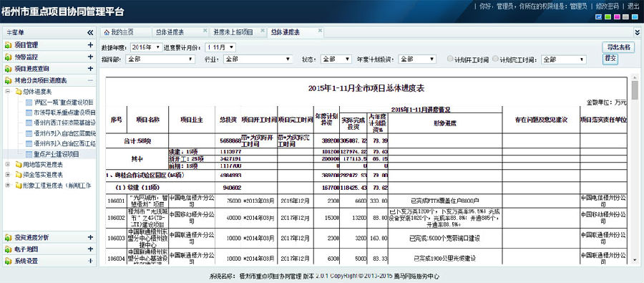Screen dimensions: 644x283
Task: Choose the dark blue theme swatch
Action: coord(598,17)
